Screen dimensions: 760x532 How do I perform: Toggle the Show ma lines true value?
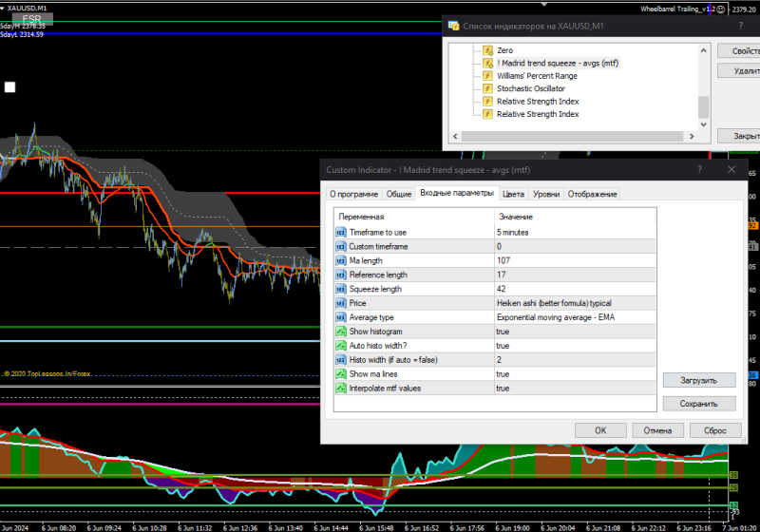click(x=503, y=374)
